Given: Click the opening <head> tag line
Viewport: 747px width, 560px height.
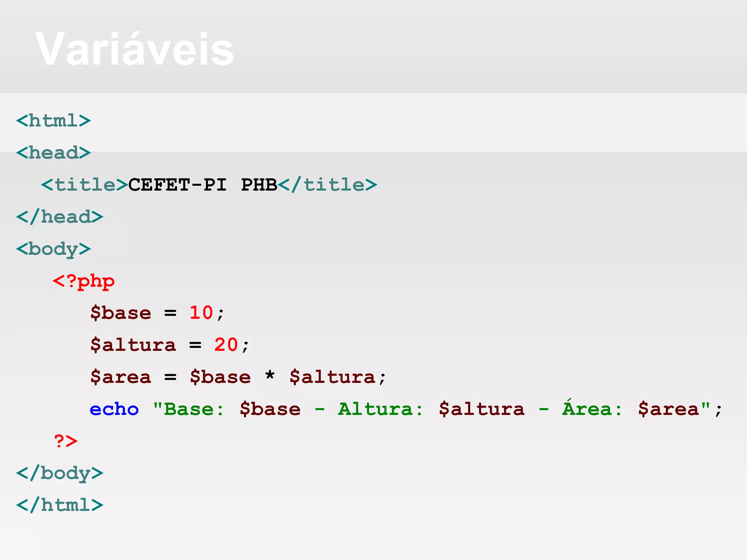Looking at the screenshot, I should 53,152.
